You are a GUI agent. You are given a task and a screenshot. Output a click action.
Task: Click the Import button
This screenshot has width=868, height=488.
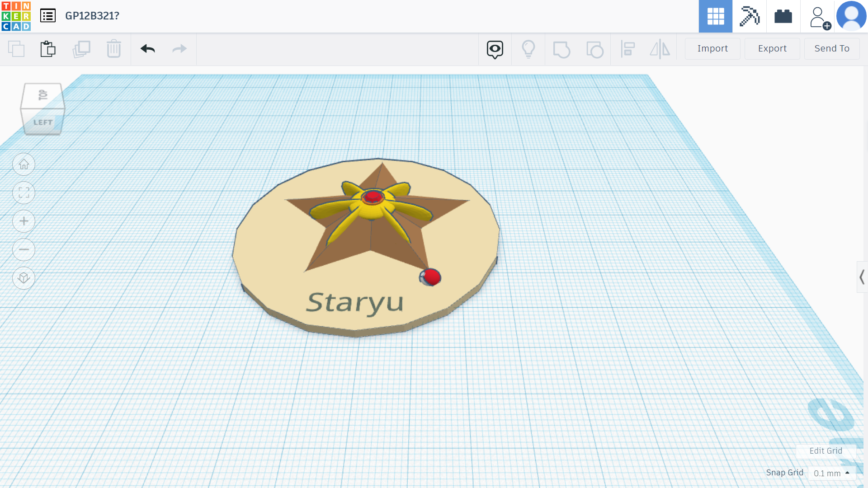pyautogui.click(x=712, y=49)
